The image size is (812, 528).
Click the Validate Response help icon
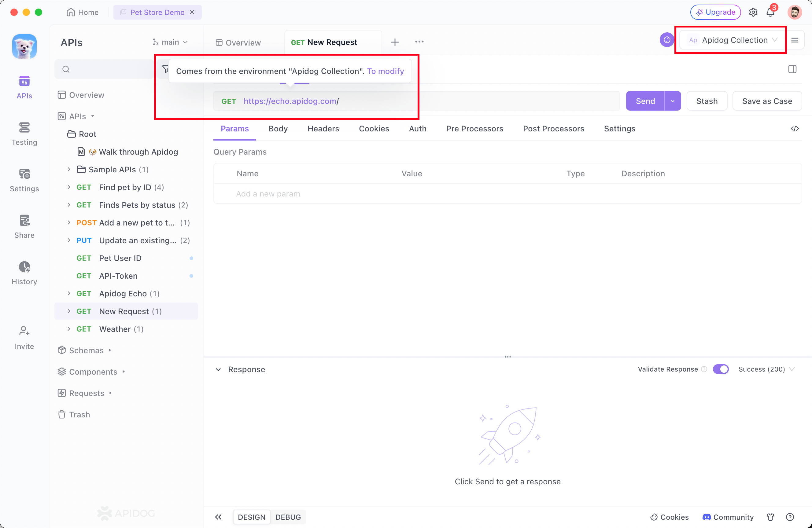point(704,369)
